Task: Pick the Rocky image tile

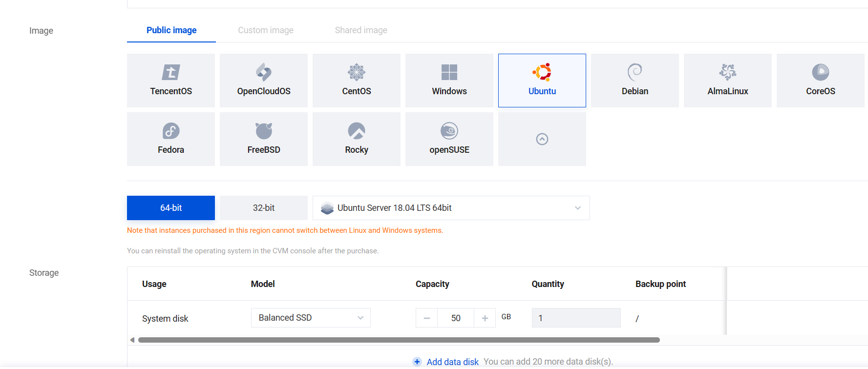Action: click(357, 139)
